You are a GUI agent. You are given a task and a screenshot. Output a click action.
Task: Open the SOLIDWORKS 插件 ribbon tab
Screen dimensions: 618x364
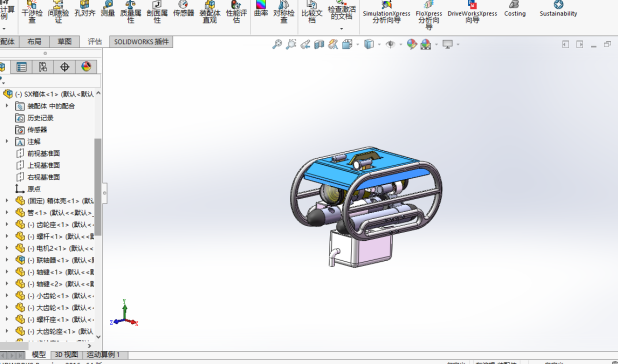coord(141,41)
